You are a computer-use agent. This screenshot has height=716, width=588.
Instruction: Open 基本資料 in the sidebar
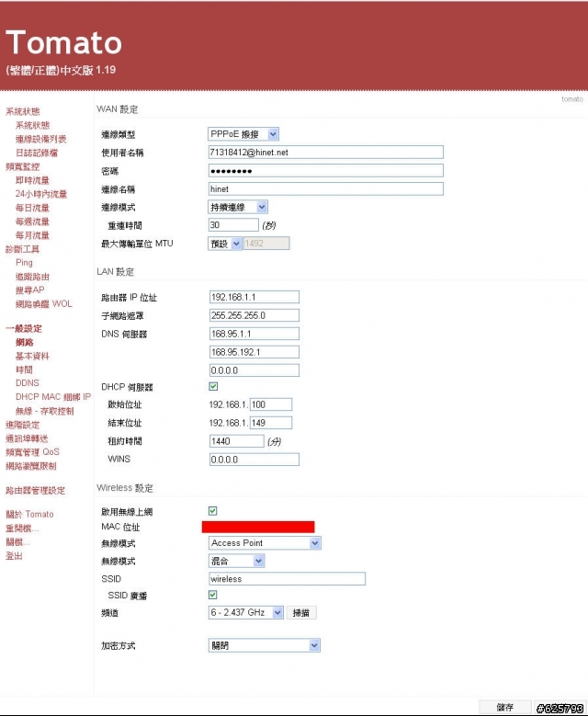coord(32,357)
